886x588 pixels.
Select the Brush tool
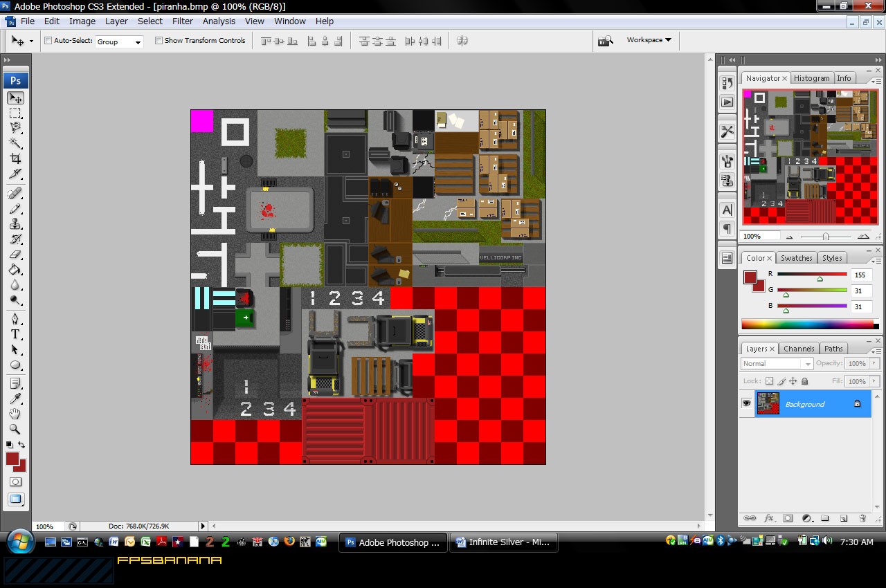coord(15,208)
